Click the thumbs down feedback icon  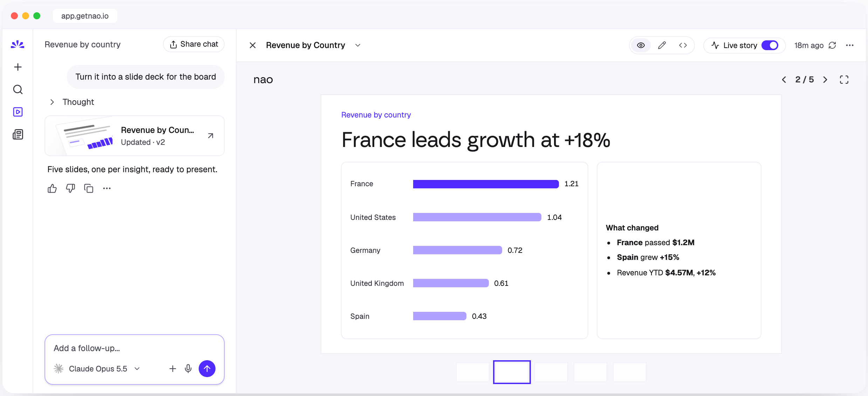point(70,189)
